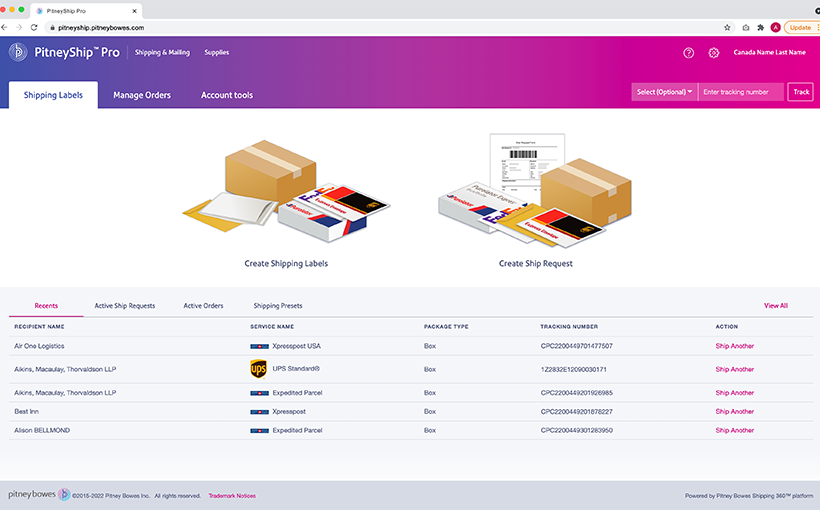Click the camera icon in browser toolbar

pyautogui.click(x=746, y=28)
